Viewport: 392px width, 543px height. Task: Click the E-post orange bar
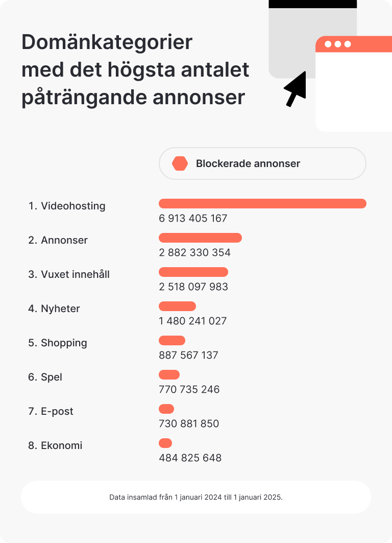[166, 409]
